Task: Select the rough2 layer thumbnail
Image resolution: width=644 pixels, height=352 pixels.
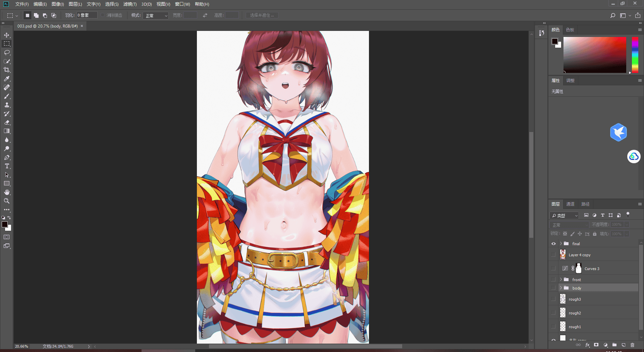Action: pos(563,313)
